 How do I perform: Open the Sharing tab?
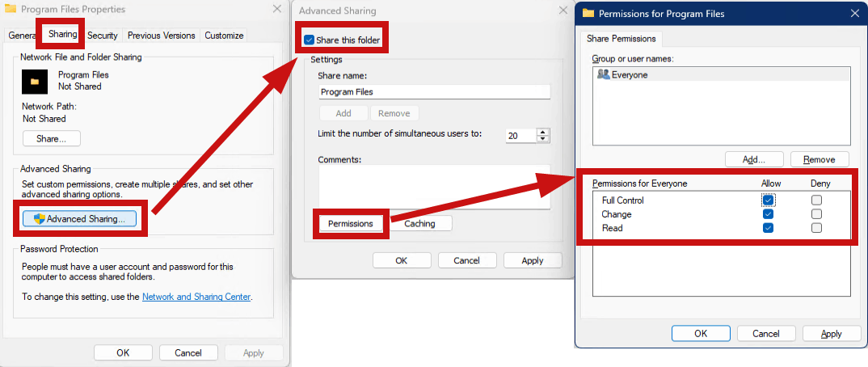coord(62,34)
